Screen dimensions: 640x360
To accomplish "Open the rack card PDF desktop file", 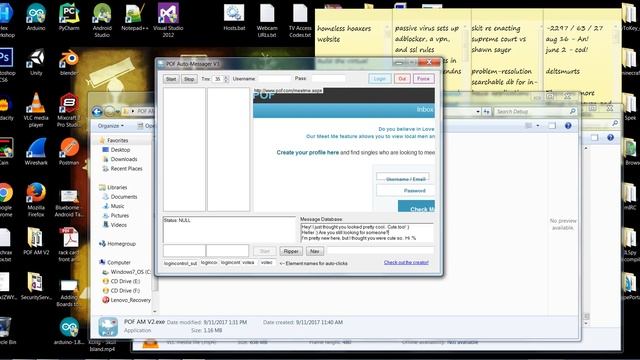I will click(x=69, y=245).
